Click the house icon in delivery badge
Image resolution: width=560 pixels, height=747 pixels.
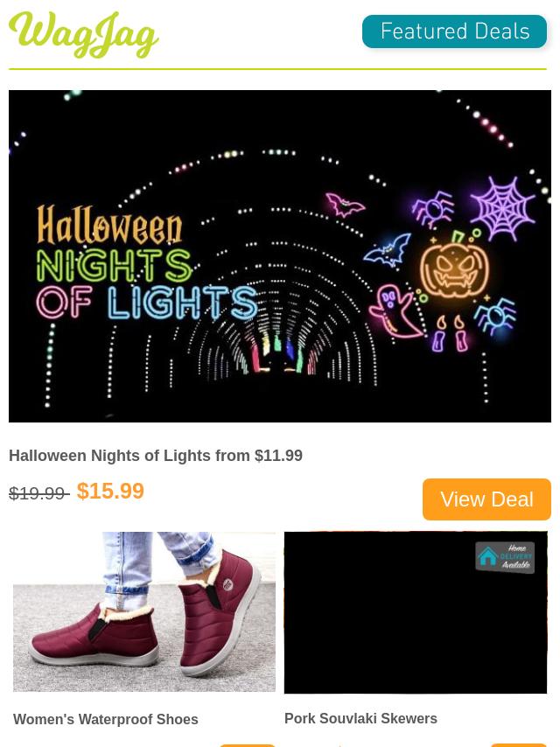[487, 556]
